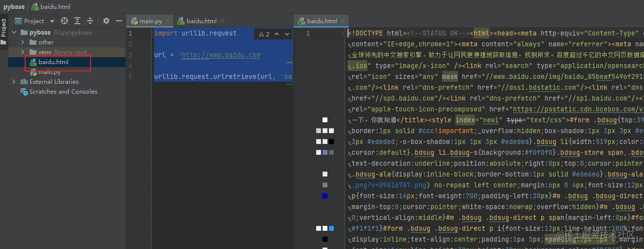644x249 pixels.
Task: Click line number 3 in main.py gutter
Action: (130, 55)
